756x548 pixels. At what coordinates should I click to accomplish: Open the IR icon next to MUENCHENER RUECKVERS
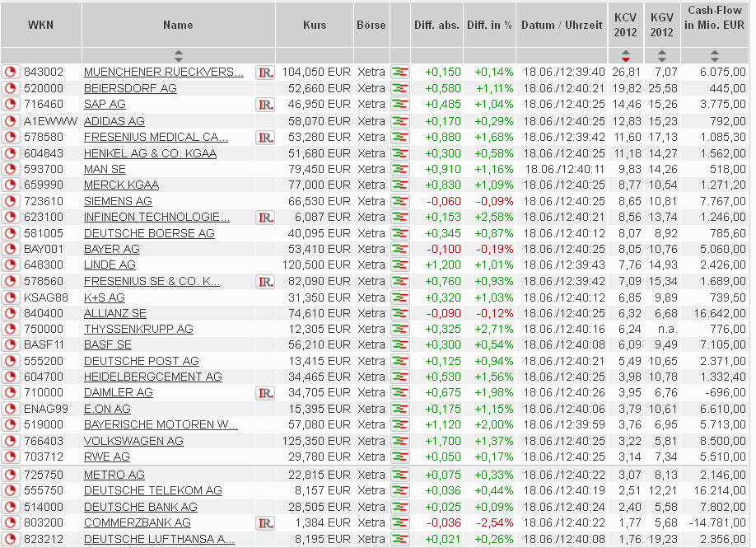click(265, 73)
